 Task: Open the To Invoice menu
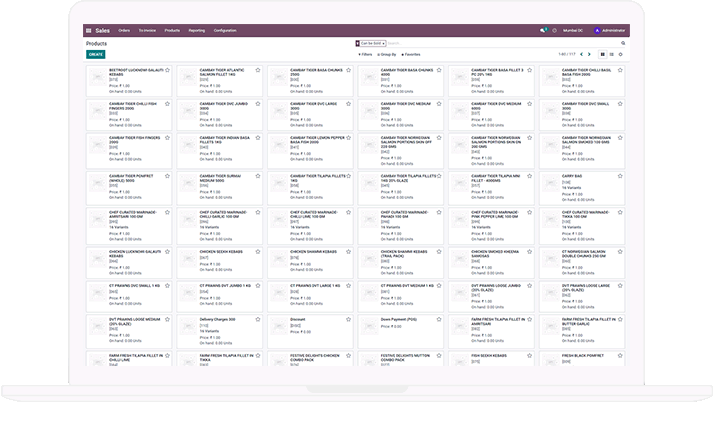pos(147,31)
